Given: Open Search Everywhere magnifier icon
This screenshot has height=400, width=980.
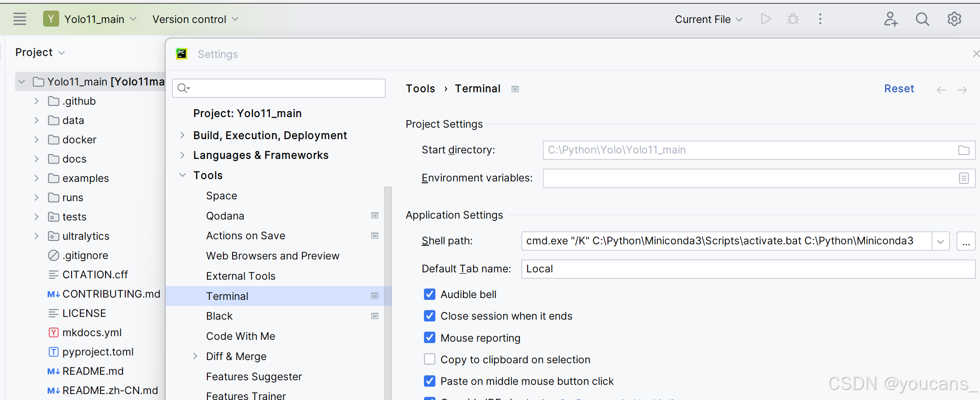Looking at the screenshot, I should point(922,19).
